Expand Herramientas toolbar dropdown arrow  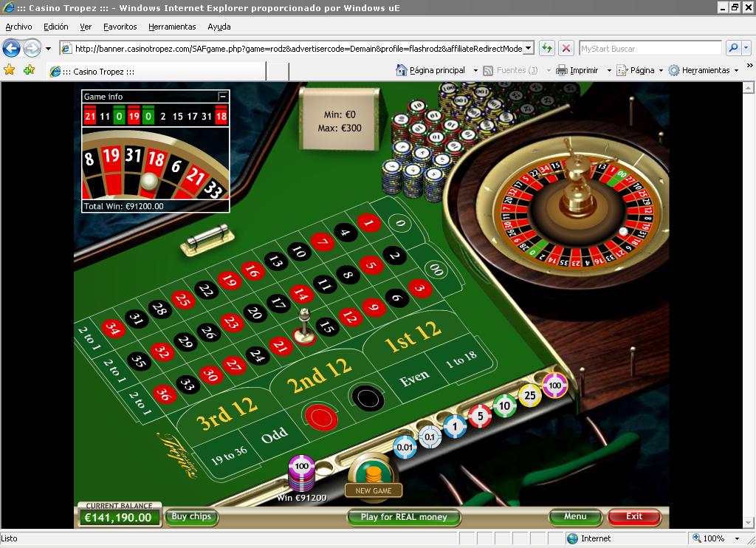point(736,70)
